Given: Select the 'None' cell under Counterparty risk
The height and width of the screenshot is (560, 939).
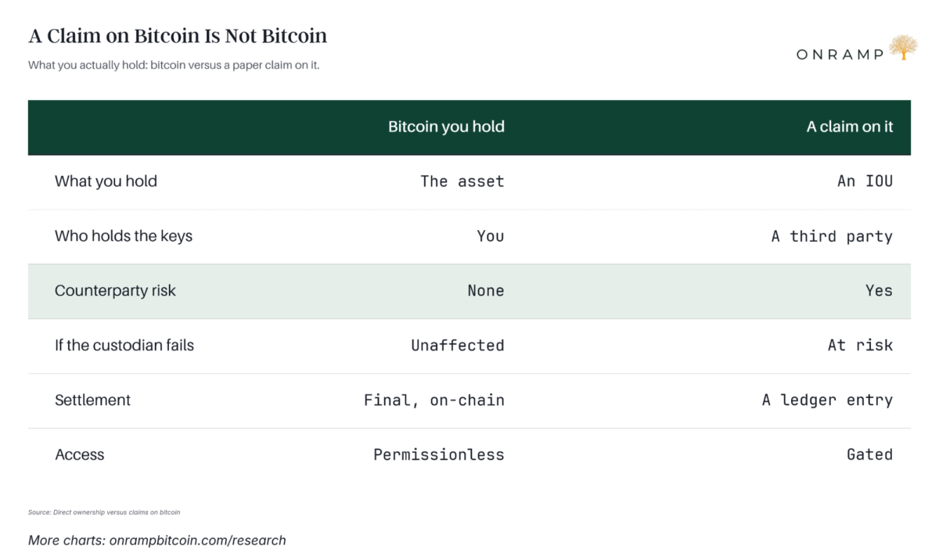Looking at the screenshot, I should 486,291.
